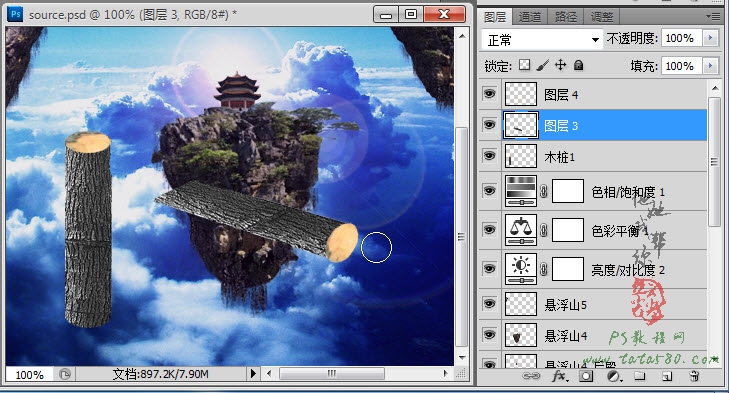Image resolution: width=729 pixels, height=393 pixels.
Task: Click canvas horizontal scrollbar right arrow
Action: click(x=446, y=373)
